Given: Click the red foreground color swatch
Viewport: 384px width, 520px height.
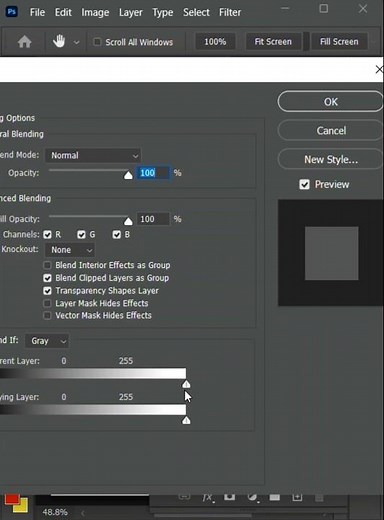Looking at the screenshot, I should [12, 500].
